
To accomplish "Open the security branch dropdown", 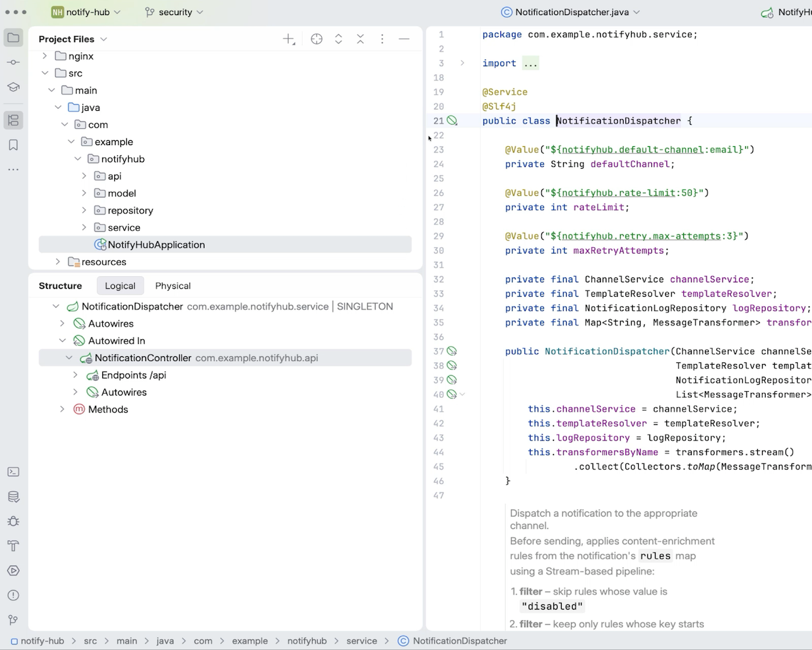I will point(174,12).
